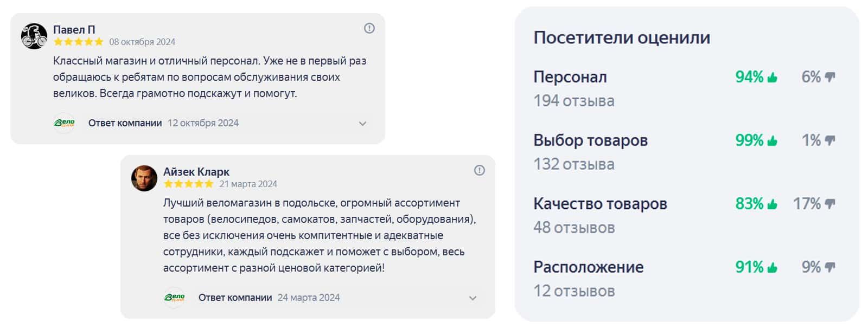Click the thumbs up icon next to Персонал
868x328 pixels.
point(773,77)
